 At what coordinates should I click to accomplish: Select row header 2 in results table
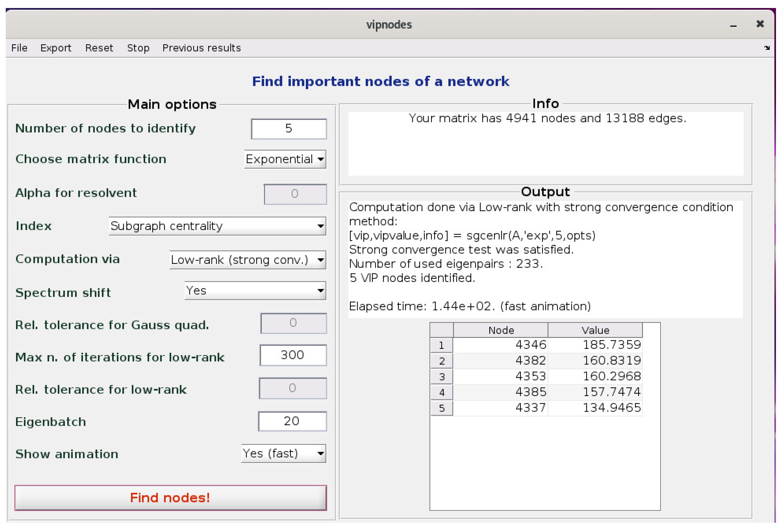(442, 361)
